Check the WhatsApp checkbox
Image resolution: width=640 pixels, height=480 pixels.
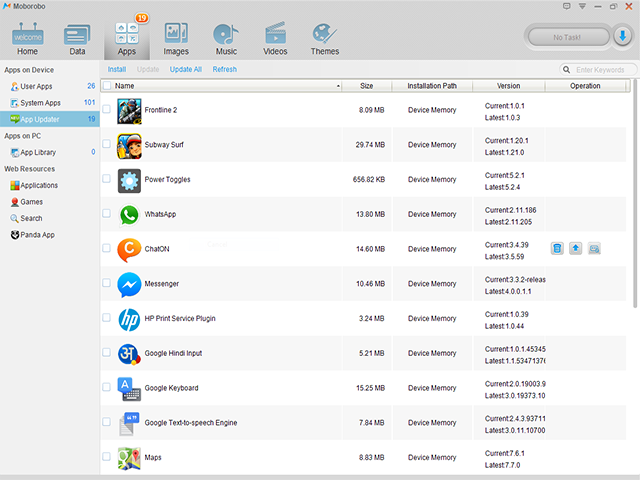click(x=107, y=213)
